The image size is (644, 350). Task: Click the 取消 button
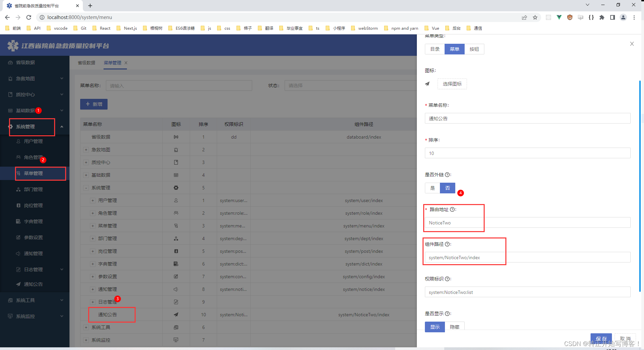tap(625, 338)
